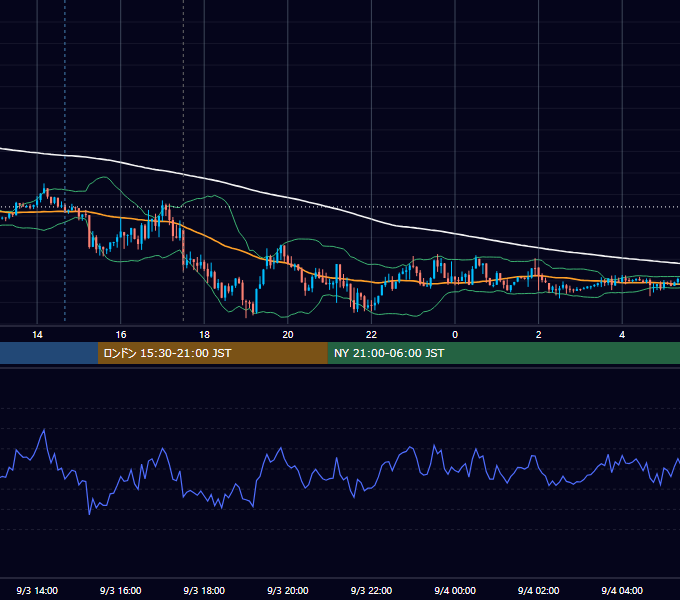This screenshot has height=600, width=680.
Task: Click the 9/3 18:00 date label
Action: click(x=204, y=590)
